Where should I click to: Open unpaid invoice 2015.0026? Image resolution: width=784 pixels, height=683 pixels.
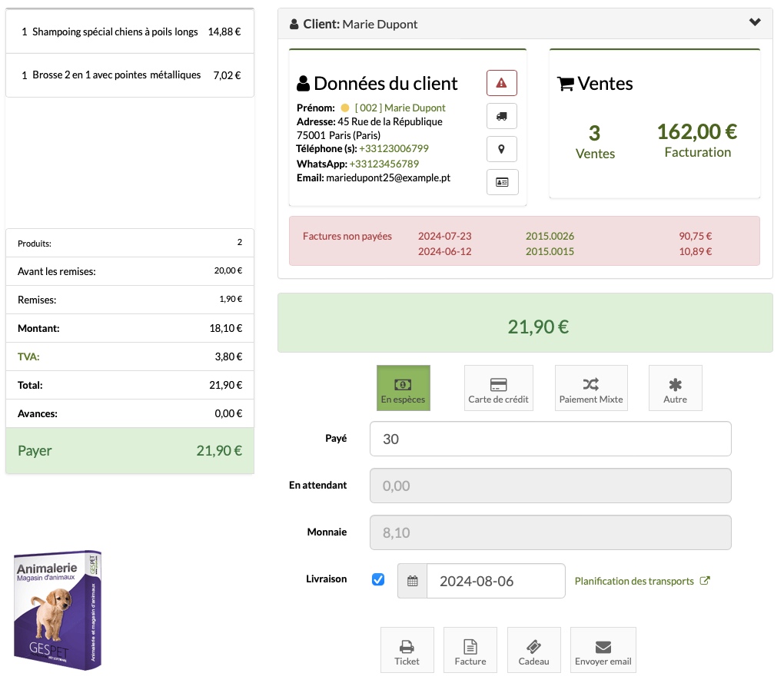(x=550, y=236)
